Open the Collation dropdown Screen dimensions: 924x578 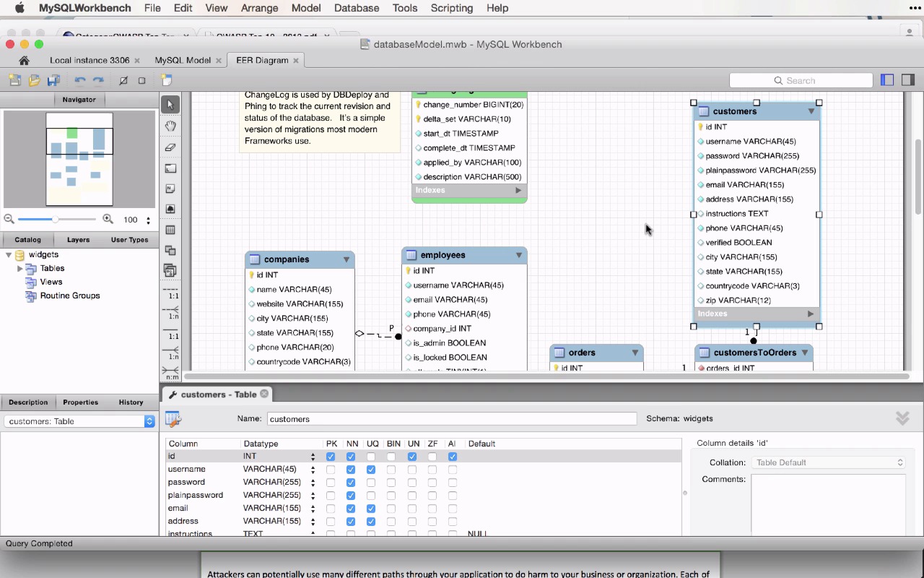tap(829, 462)
